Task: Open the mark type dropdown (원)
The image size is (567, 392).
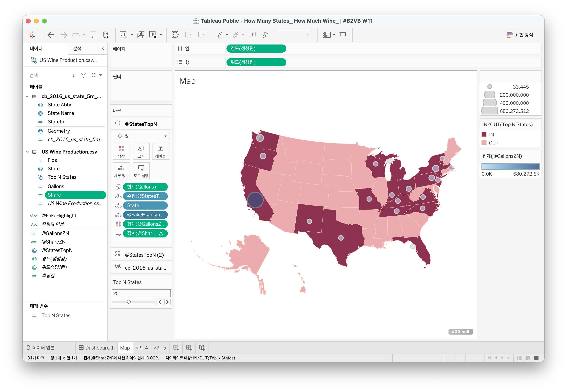Action: pyautogui.click(x=141, y=136)
